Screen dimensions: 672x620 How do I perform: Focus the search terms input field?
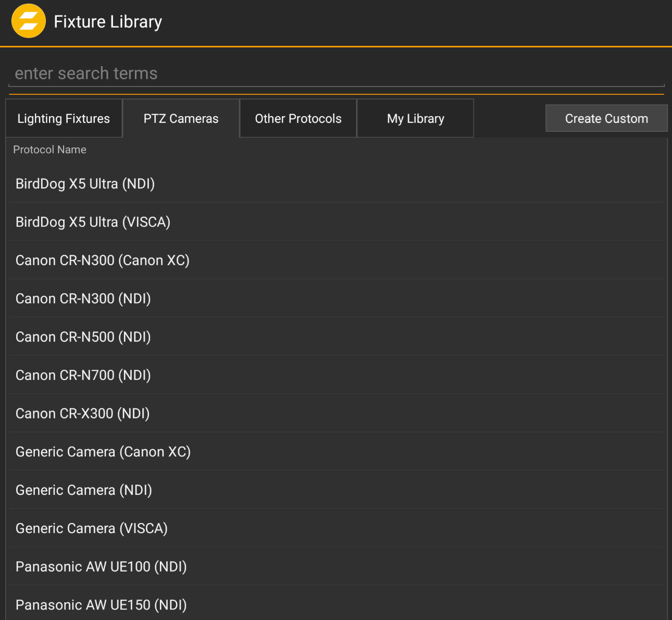click(x=337, y=73)
